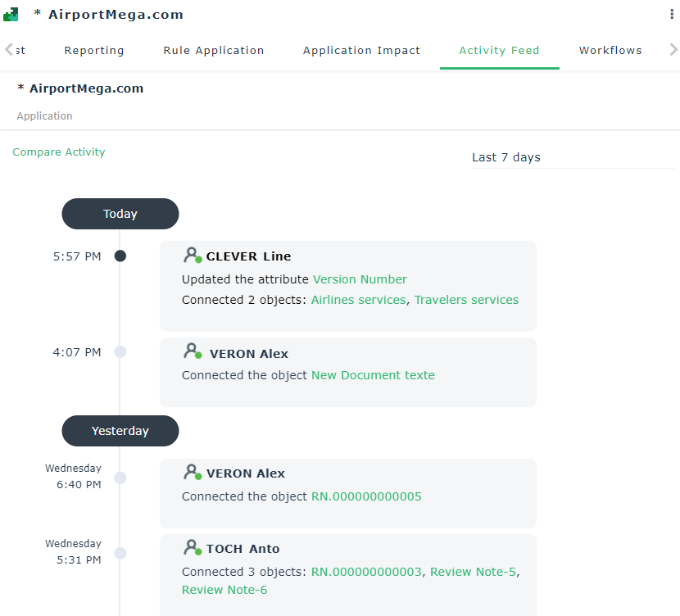Open the Review Note-6 link
This screenshot has width=680, height=616.
pyautogui.click(x=224, y=591)
